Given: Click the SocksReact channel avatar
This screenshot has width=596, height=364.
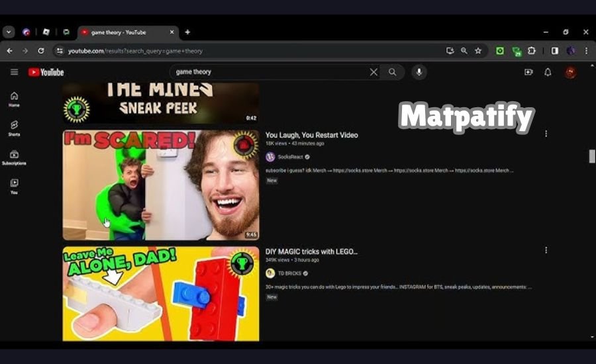Looking at the screenshot, I should pos(270,157).
